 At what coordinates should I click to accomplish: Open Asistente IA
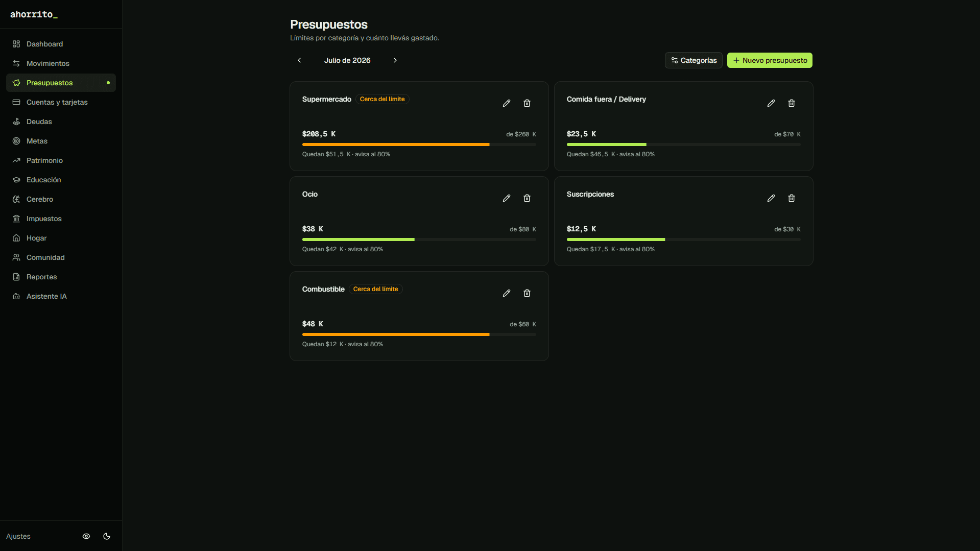point(61,296)
